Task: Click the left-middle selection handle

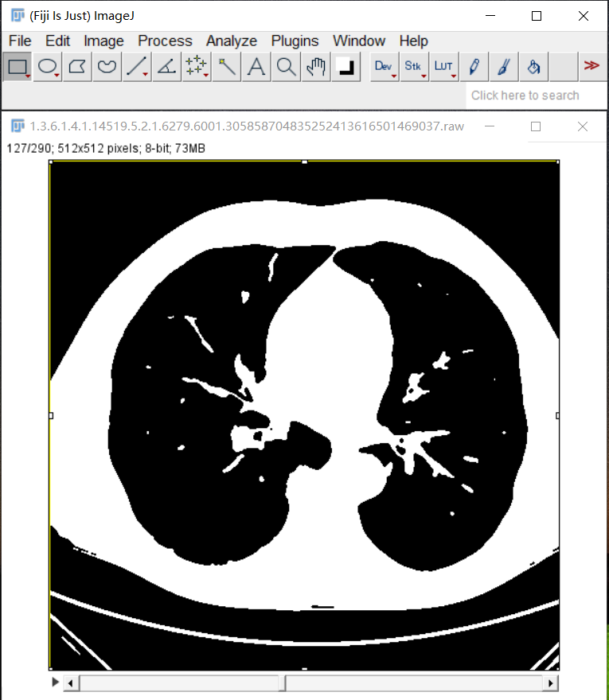Action: click(51, 415)
